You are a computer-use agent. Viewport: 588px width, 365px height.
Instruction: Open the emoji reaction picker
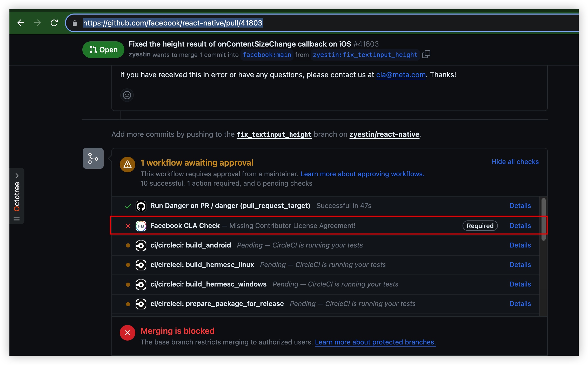pos(127,95)
